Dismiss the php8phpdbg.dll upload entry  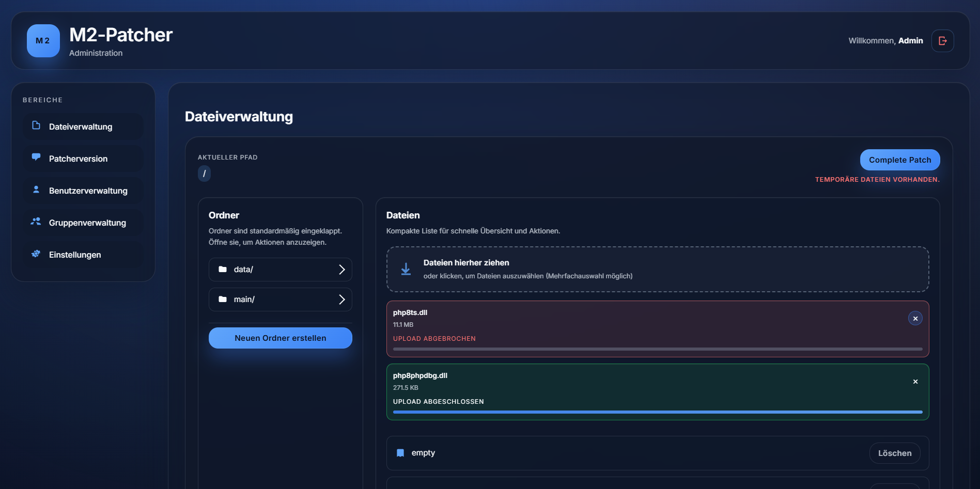click(x=915, y=382)
